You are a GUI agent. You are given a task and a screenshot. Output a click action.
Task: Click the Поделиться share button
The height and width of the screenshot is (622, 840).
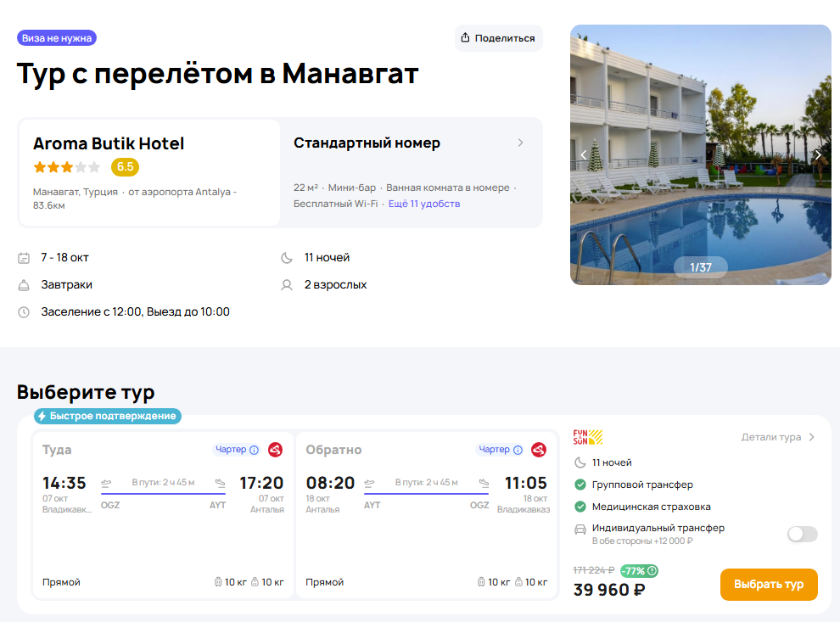(498, 38)
